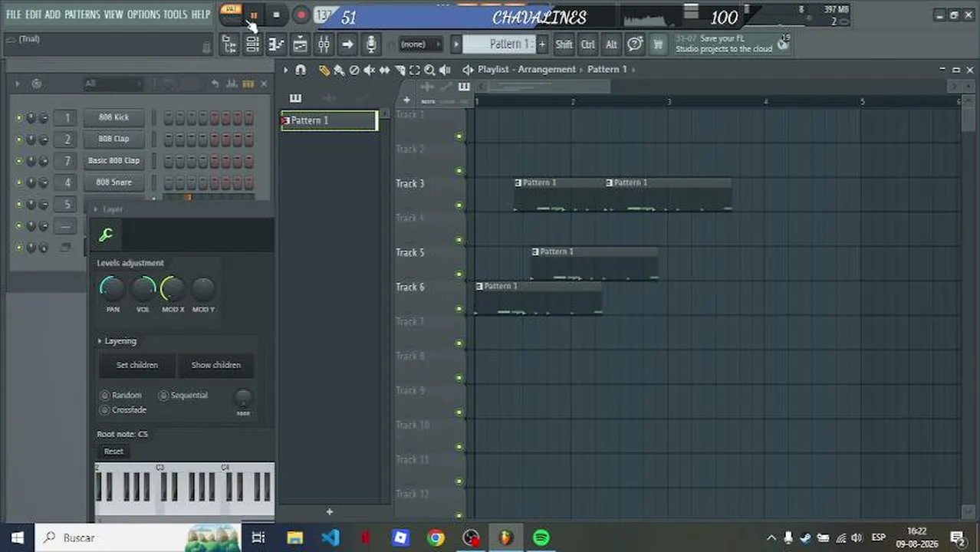
Task: Open the FILE menu
Action: pyautogui.click(x=14, y=15)
